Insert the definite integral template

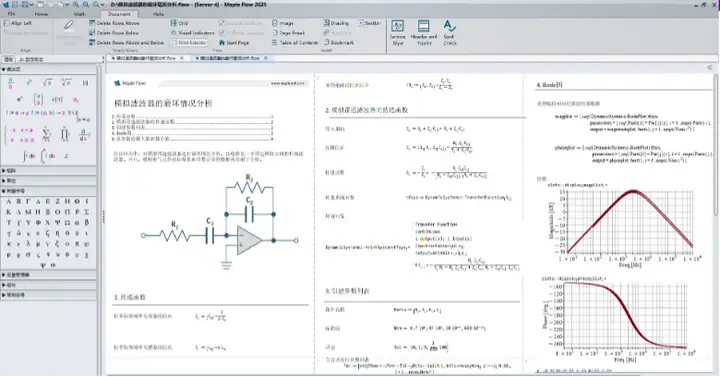tap(47, 156)
